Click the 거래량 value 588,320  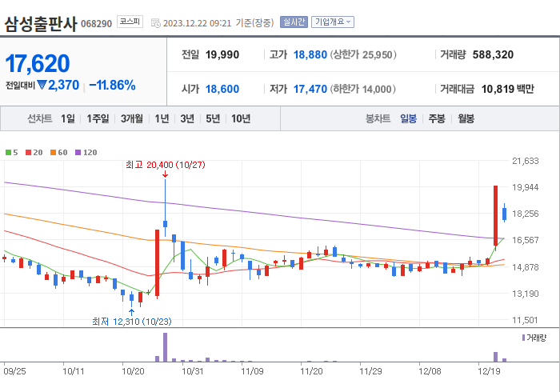(493, 54)
